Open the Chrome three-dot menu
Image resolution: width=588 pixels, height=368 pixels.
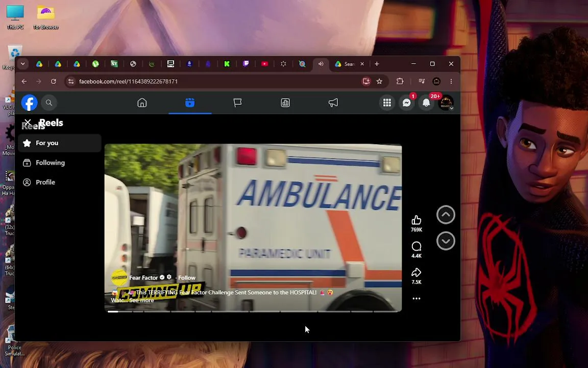451,81
